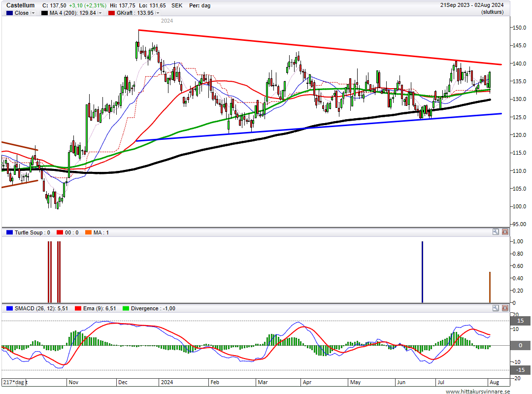
Task: Click the 100.0 price axis label
Action: 520,206
